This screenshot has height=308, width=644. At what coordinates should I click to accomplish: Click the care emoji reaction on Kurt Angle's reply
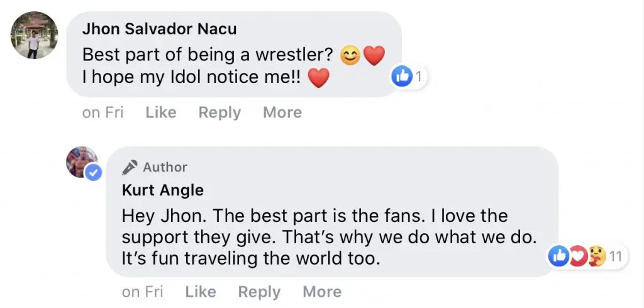point(596,256)
